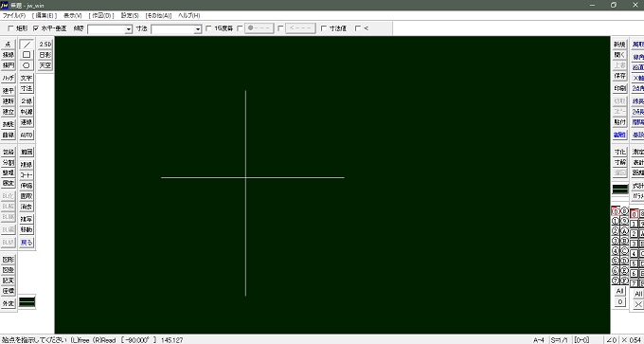Image resolution: width=644 pixels, height=344 pixels.
Task: Click the 保存 save button
Action: tap(619, 76)
